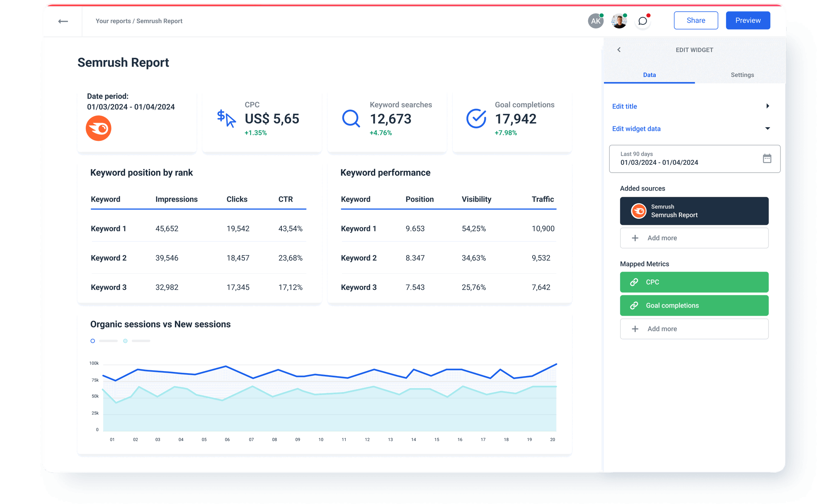Click the back arrow beside the breadcrumb
Screen dimensions: 829x504
pos(63,21)
